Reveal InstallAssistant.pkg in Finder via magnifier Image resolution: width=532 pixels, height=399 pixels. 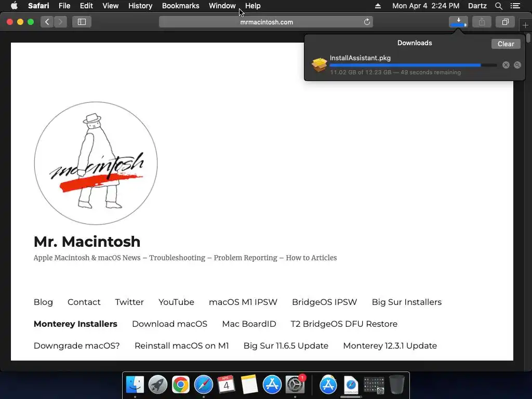[517, 65]
